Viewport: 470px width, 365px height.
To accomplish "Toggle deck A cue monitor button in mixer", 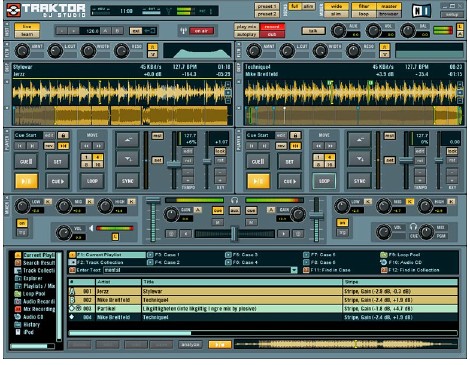I will coord(218,210).
